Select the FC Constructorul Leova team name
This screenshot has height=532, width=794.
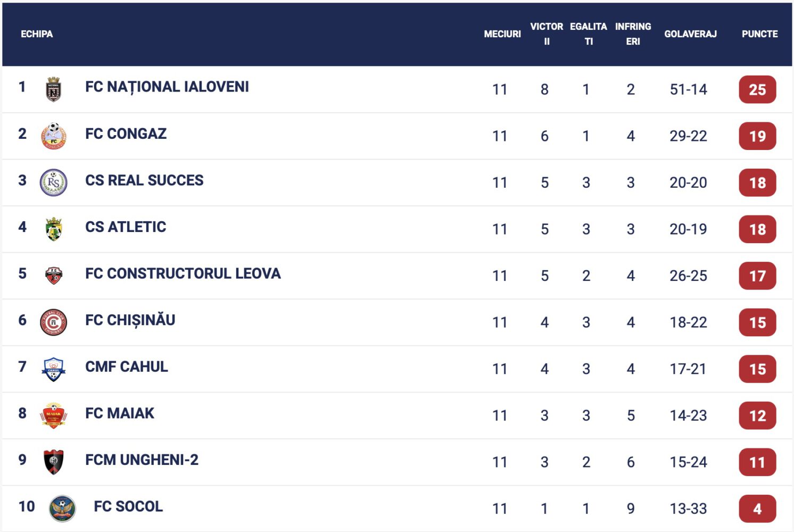click(183, 273)
